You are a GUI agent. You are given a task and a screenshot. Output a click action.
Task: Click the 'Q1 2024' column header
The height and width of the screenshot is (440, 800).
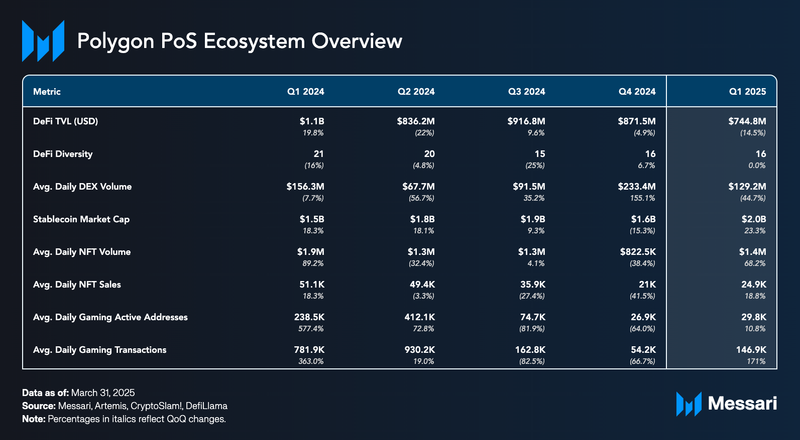(x=306, y=92)
